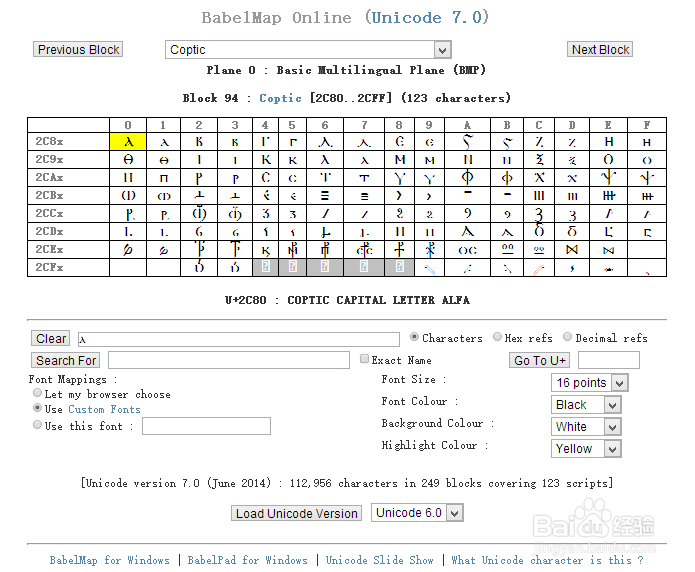This screenshot has height=572, width=695.
Task: Click the 2C8x row header
Action: [68, 142]
